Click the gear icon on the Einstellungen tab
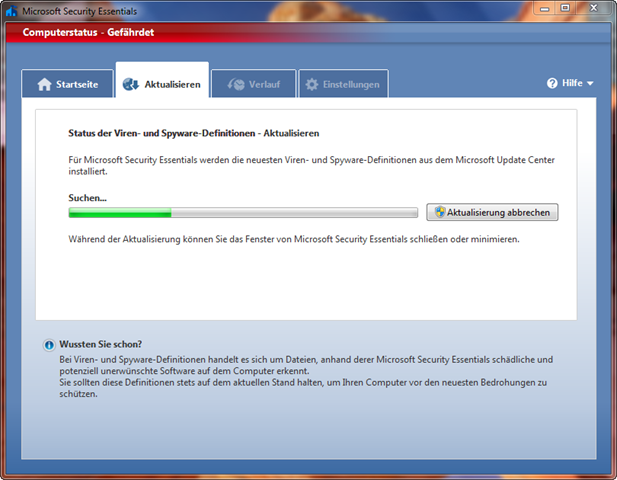Image resolution: width=617 pixels, height=480 pixels. (311, 84)
